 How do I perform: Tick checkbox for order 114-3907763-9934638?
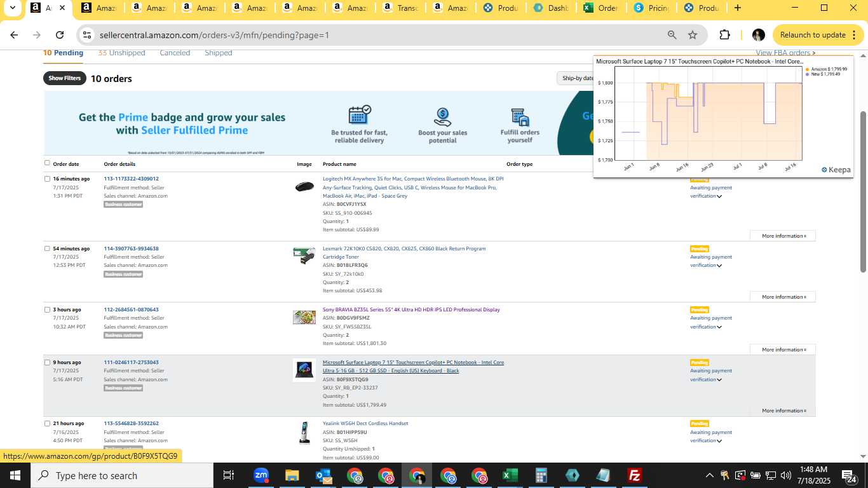click(47, 248)
